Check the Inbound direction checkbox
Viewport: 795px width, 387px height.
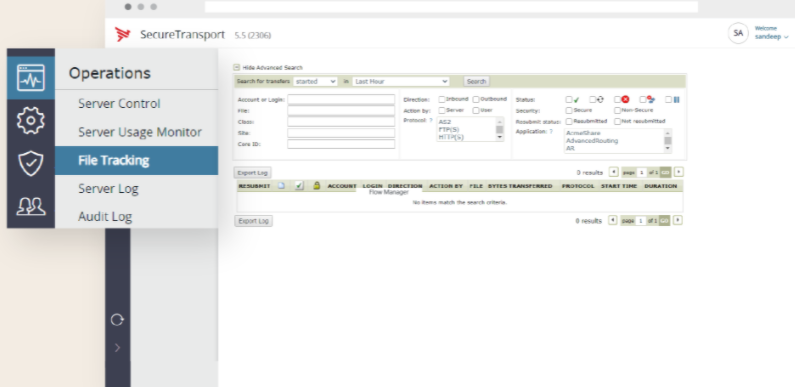pyautogui.click(x=442, y=99)
